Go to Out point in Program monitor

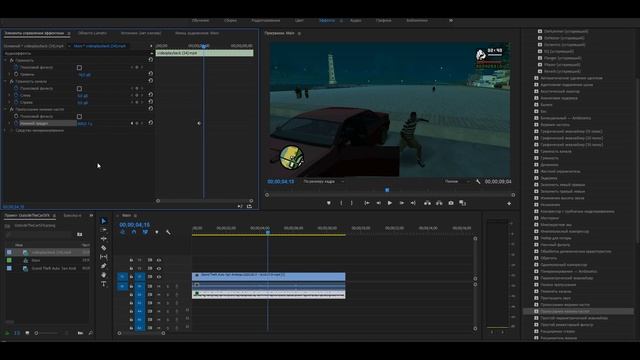pos(413,203)
